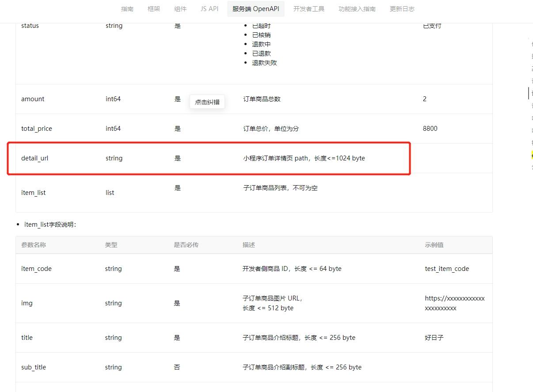Click the amount parameter name
The image size is (533, 392).
33,99
